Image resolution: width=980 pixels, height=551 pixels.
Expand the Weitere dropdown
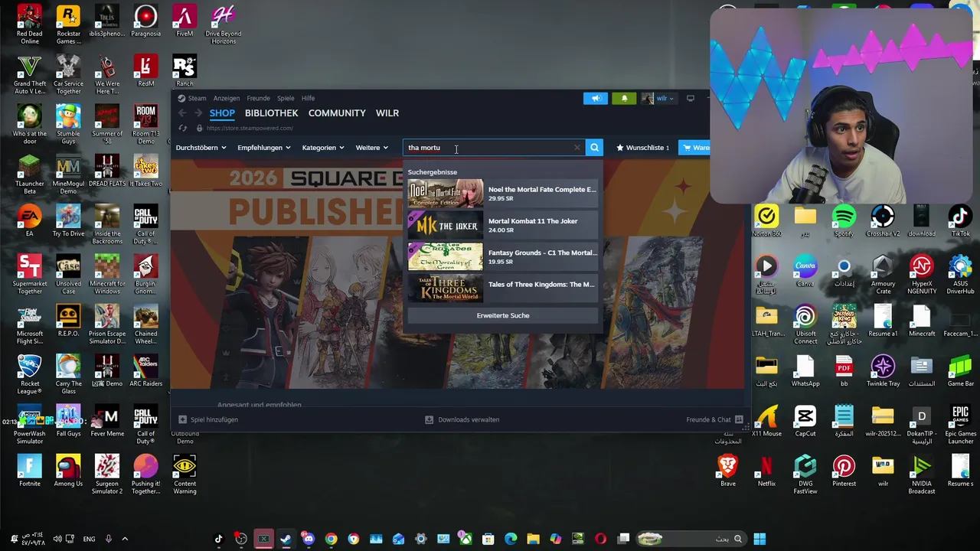click(x=372, y=148)
